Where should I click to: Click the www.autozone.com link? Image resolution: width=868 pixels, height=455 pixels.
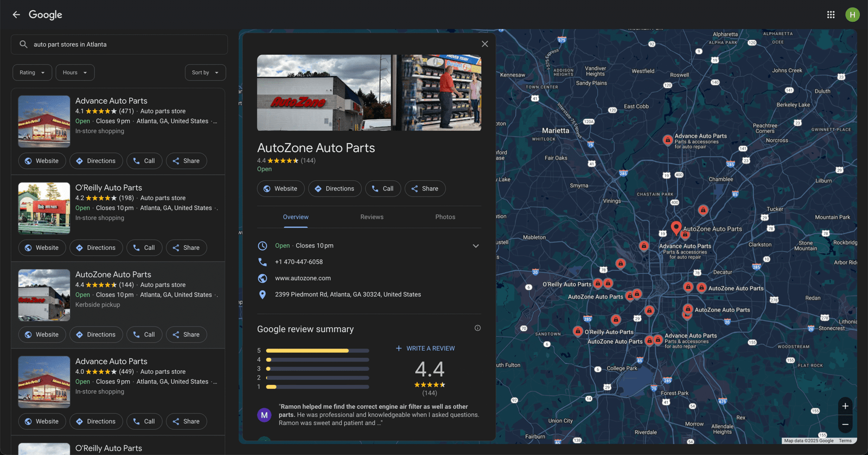click(x=303, y=279)
